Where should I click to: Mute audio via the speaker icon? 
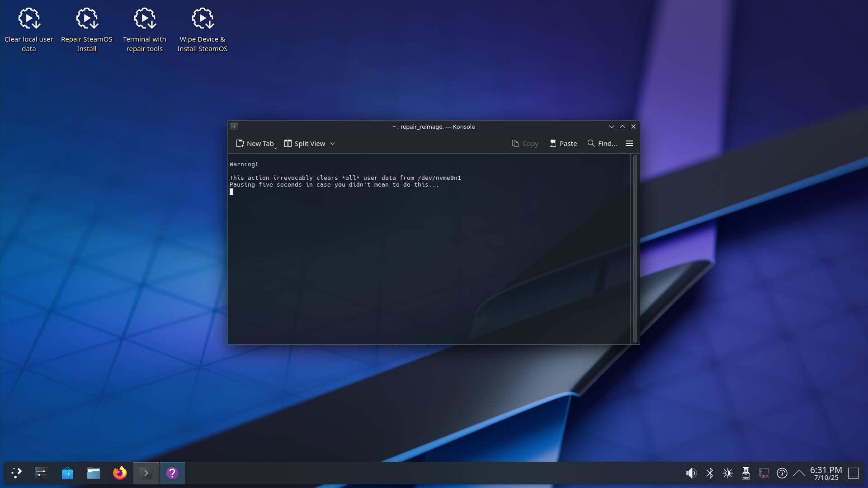coord(691,473)
